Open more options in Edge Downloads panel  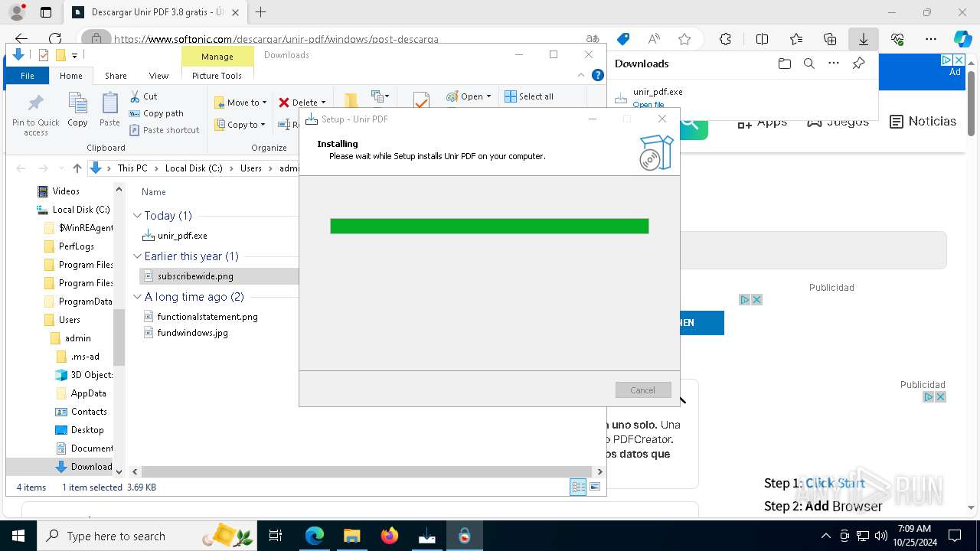click(834, 64)
